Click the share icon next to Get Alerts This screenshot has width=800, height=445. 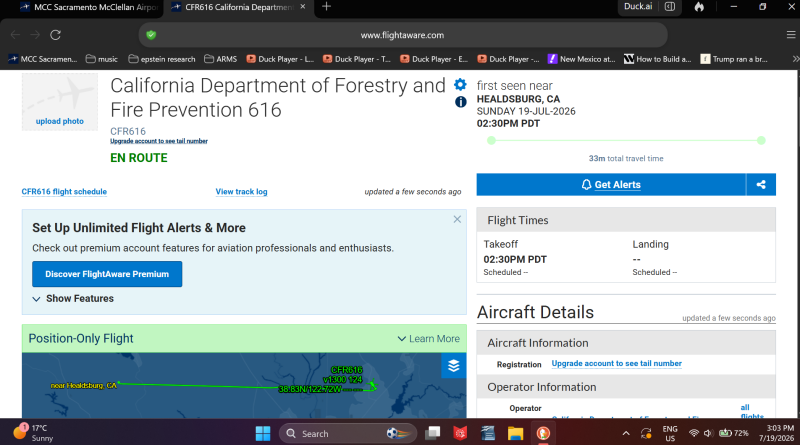click(x=761, y=185)
